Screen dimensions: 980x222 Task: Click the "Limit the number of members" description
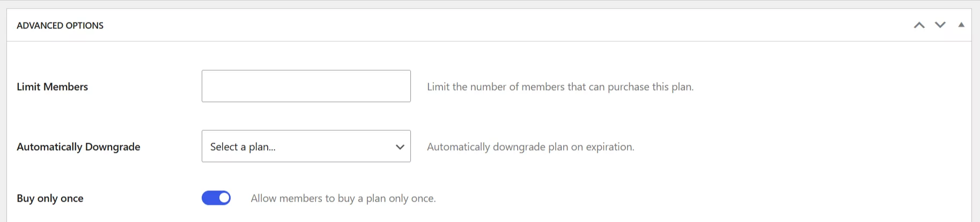[x=560, y=87]
